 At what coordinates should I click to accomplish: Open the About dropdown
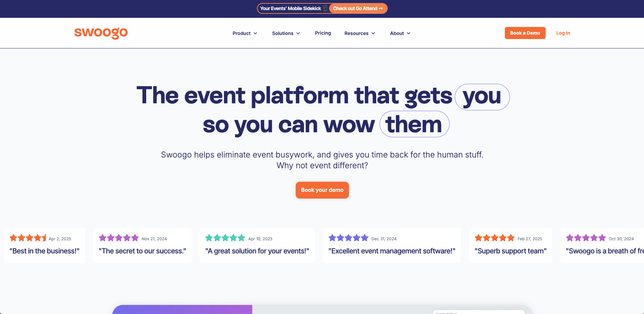click(400, 33)
